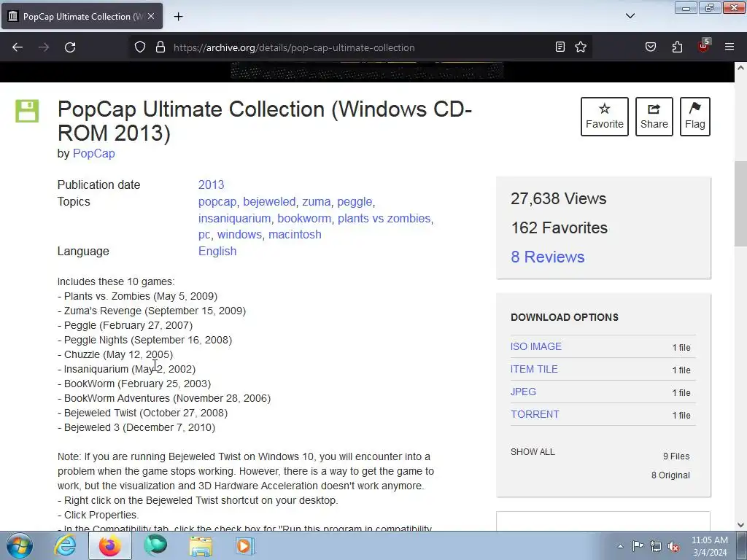Click "Plants vs. Zombies (May 5, 2009)" line

click(138, 296)
